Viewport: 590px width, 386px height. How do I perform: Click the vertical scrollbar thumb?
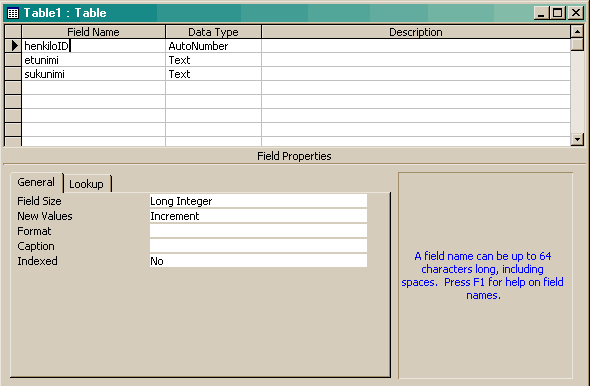[577, 44]
